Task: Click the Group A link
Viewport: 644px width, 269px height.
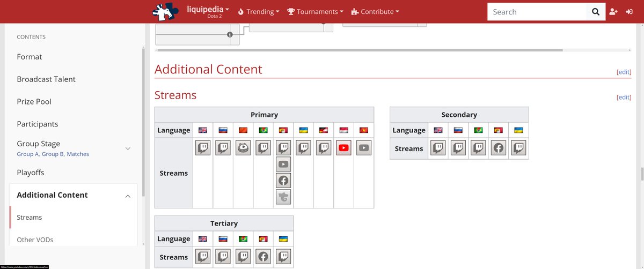Action: (28, 154)
